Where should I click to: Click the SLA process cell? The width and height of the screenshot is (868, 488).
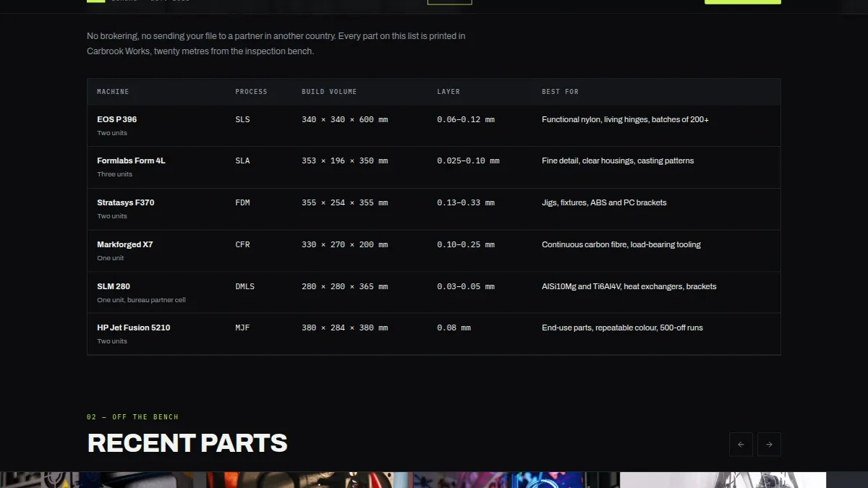(242, 160)
